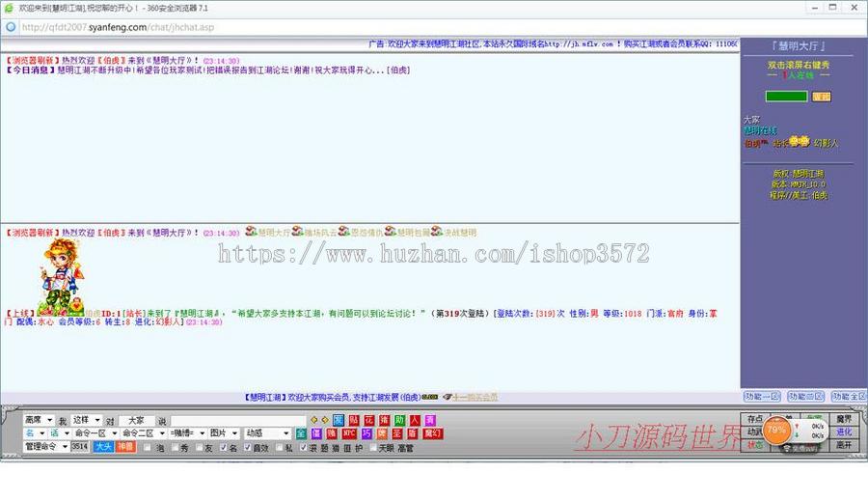868x502 pixels.
Task: Click the blue 图 icon button
Action: coord(339,421)
